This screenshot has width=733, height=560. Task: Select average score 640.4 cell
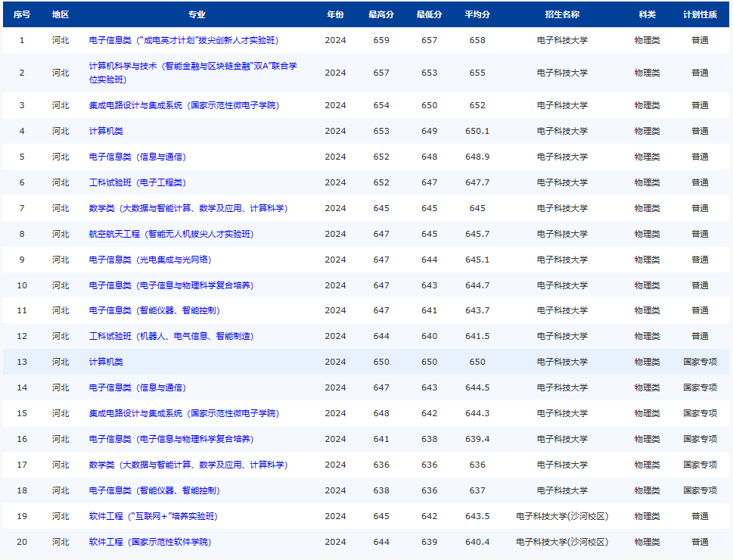477,542
